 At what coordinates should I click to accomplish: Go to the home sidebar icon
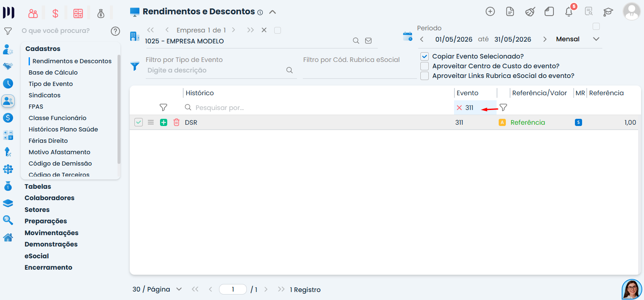(8, 237)
